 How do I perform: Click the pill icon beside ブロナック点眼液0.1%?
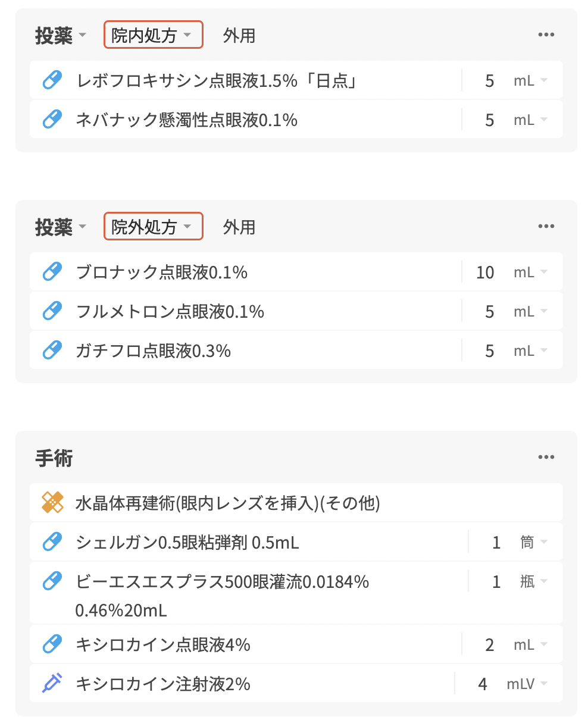[52, 272]
